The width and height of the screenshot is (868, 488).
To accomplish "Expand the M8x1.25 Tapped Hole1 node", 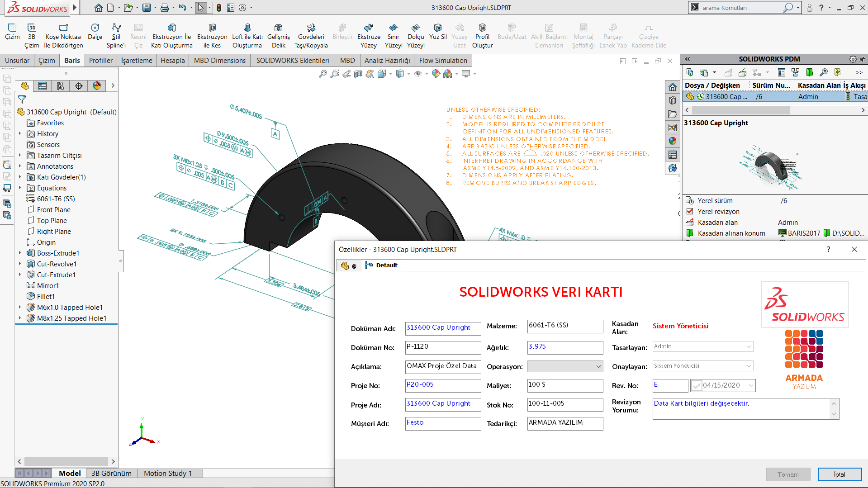I will tap(20, 318).
